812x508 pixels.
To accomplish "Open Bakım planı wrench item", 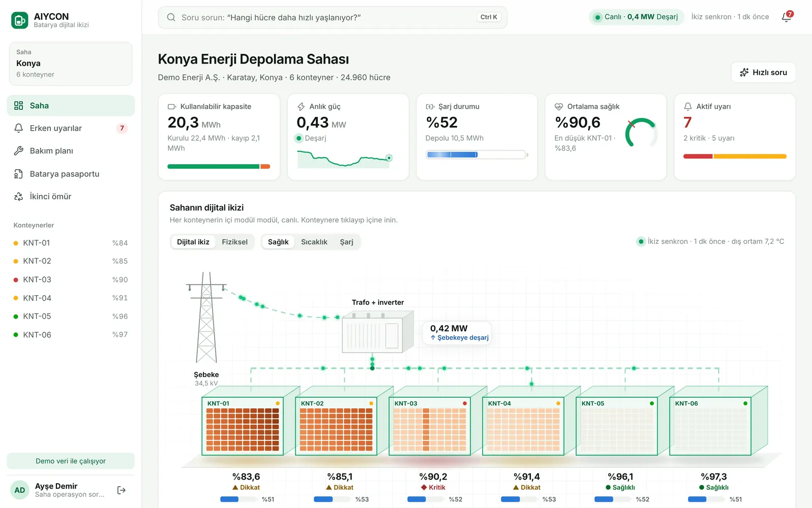I will click(71, 151).
